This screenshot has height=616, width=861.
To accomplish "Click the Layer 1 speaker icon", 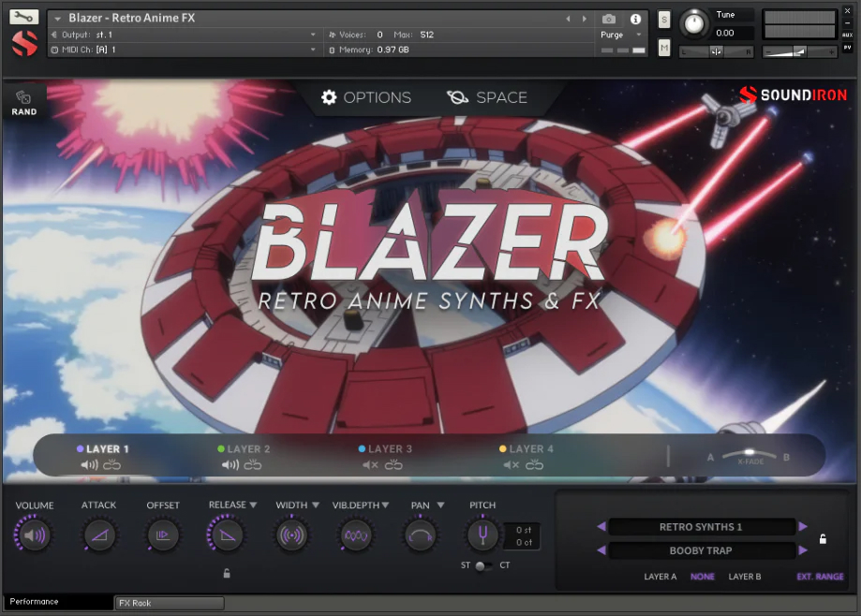I will pos(89,465).
